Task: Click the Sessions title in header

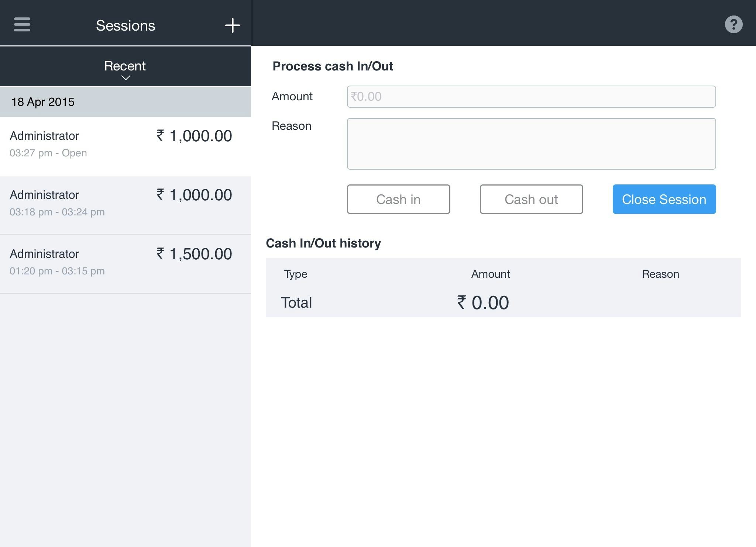Action: point(126,25)
